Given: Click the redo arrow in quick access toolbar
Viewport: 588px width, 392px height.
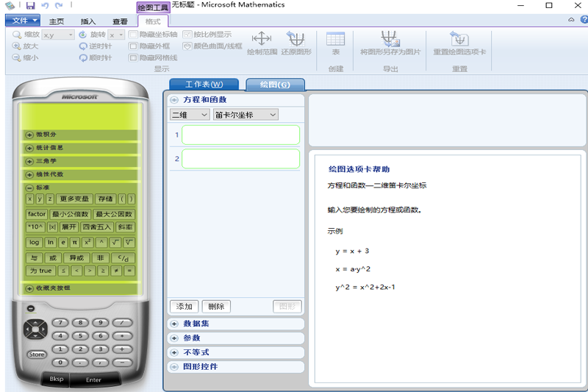Looking at the screenshot, I should pyautogui.click(x=59, y=5).
